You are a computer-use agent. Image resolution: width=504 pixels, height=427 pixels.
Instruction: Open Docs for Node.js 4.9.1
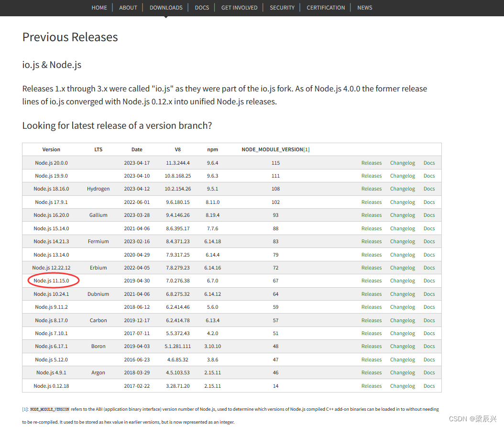(x=429, y=372)
